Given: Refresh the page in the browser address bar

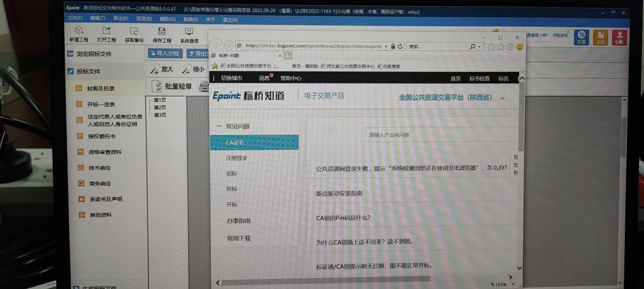Looking at the screenshot, I should point(400,46).
